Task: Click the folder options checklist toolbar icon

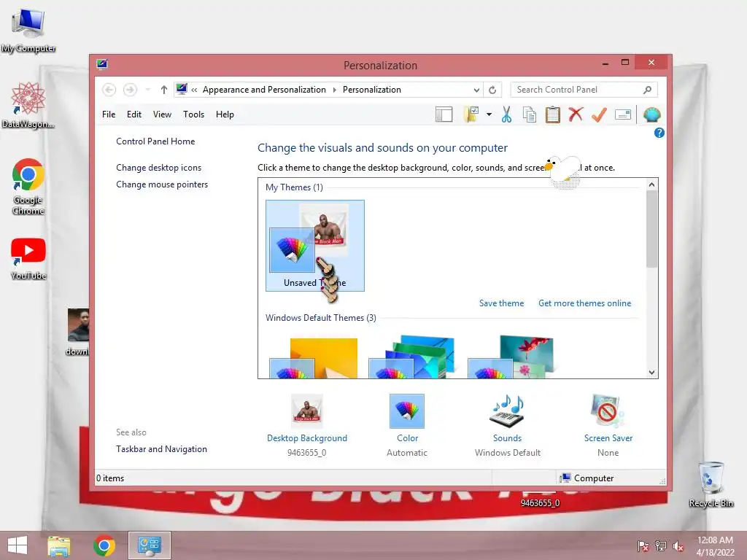Action: click(471, 114)
